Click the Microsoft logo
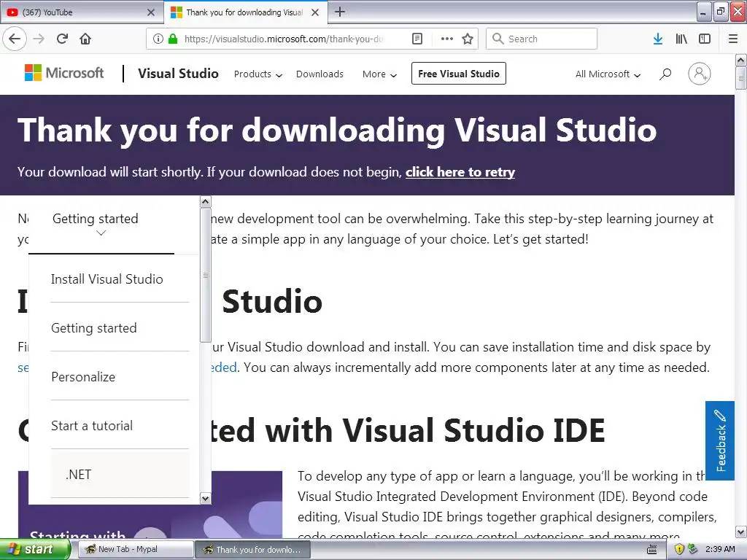This screenshot has height=560, width=747. tap(64, 73)
